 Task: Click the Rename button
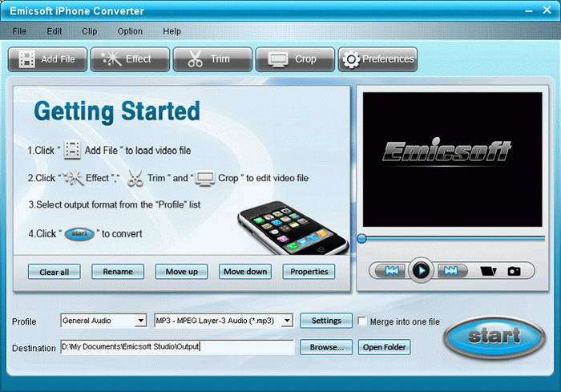click(118, 272)
